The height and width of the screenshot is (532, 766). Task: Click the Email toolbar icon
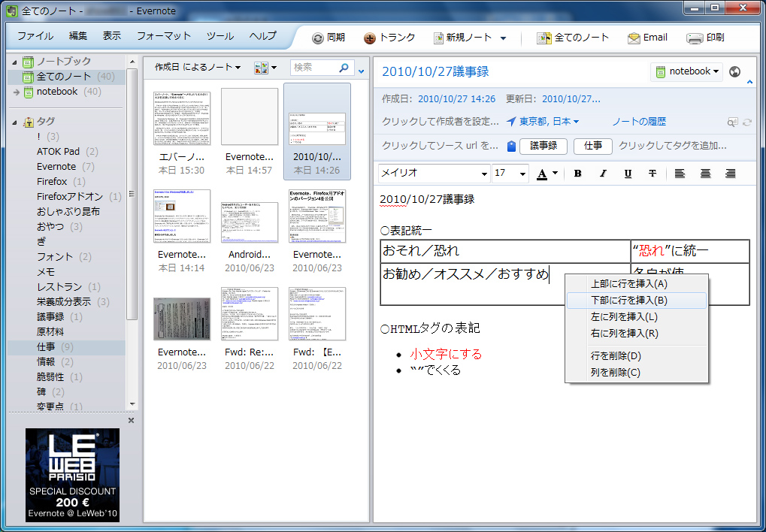coord(647,37)
